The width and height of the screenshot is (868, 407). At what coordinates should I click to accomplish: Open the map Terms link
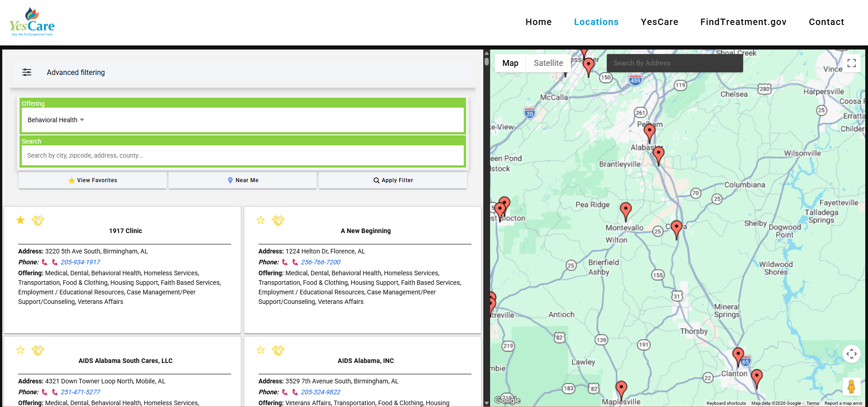813,403
